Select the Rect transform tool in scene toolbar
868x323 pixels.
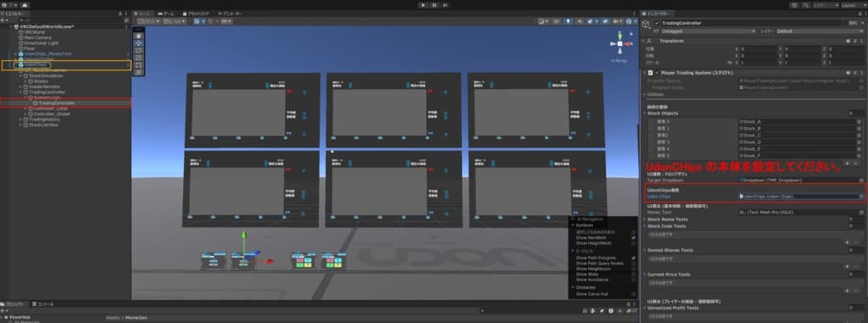(138, 64)
